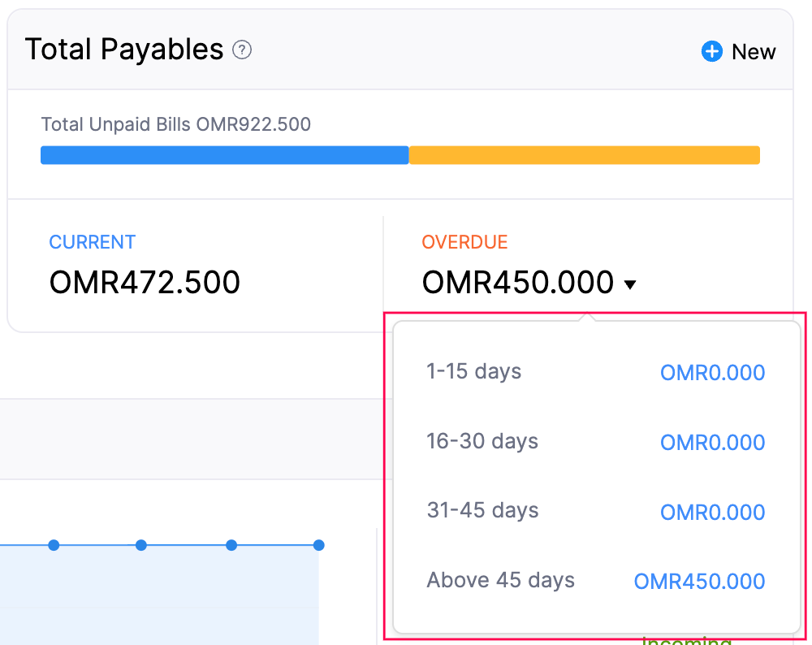
Task: Open the OMR450.000 link for Above 45 days
Action: click(x=699, y=581)
